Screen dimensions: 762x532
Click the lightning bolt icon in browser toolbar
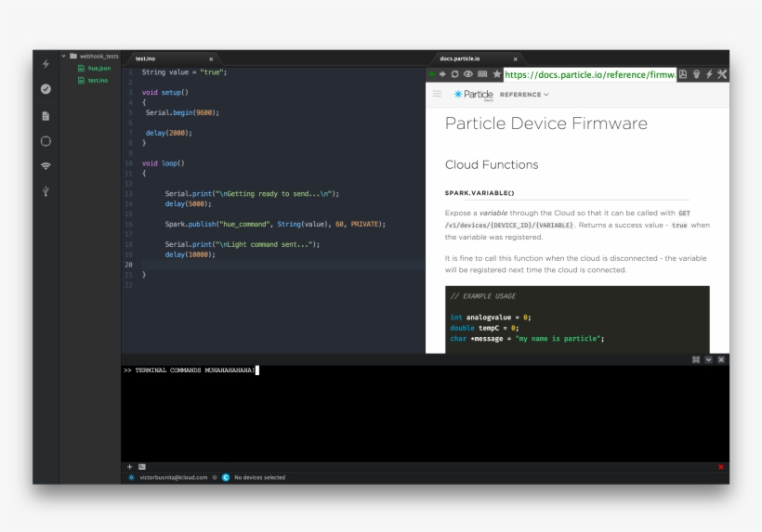[x=709, y=74]
